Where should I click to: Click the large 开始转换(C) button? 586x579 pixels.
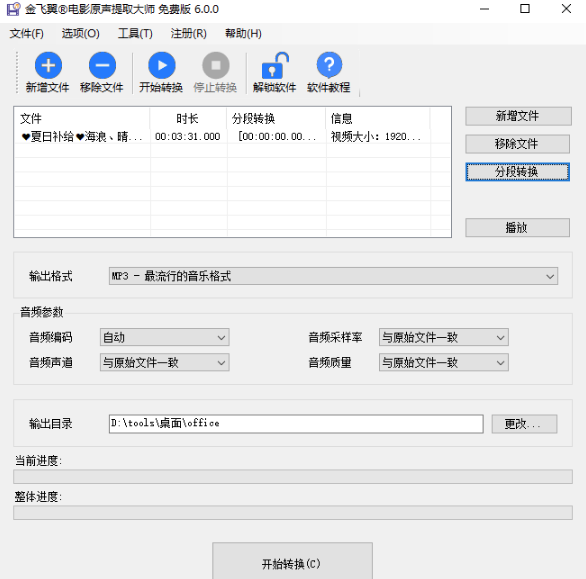pyautogui.click(x=292, y=562)
